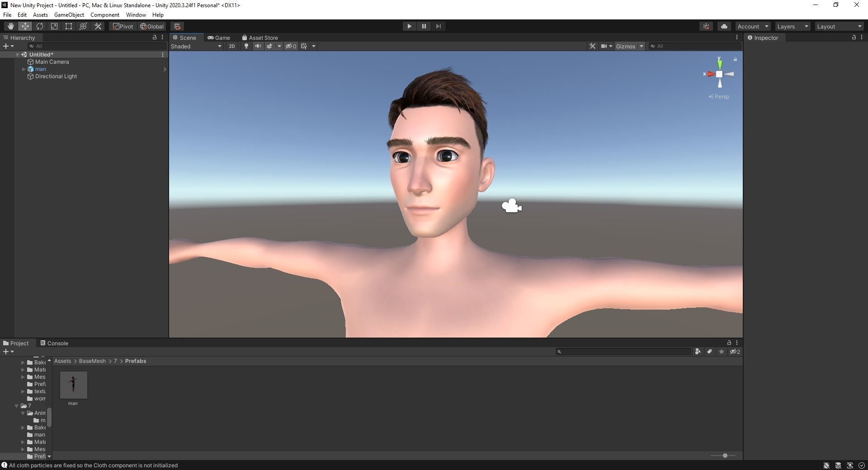Toggle 2D view mode

click(x=231, y=46)
